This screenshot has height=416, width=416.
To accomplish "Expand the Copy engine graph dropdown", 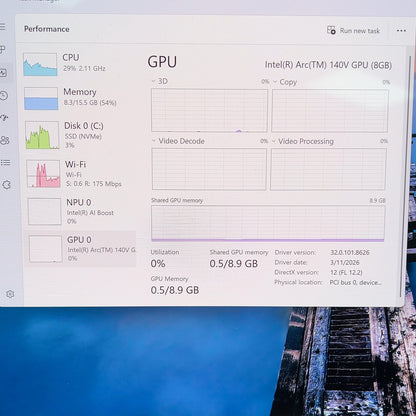I will click(285, 82).
